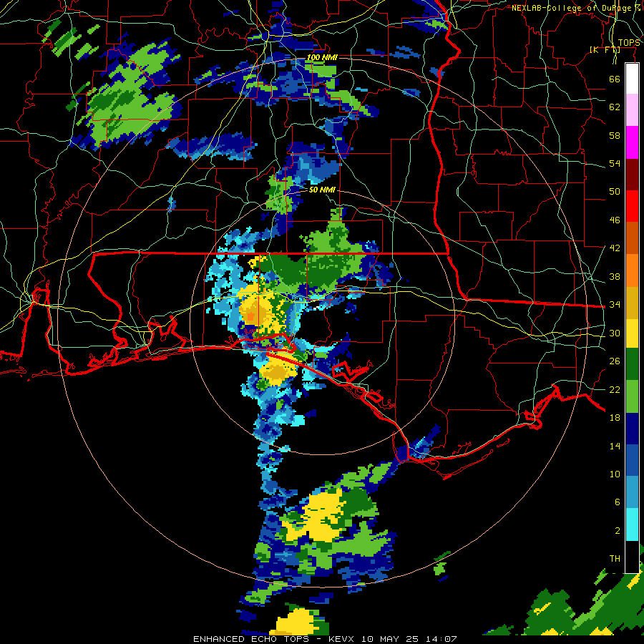Click the cyan swatch in the legend

click(632, 525)
